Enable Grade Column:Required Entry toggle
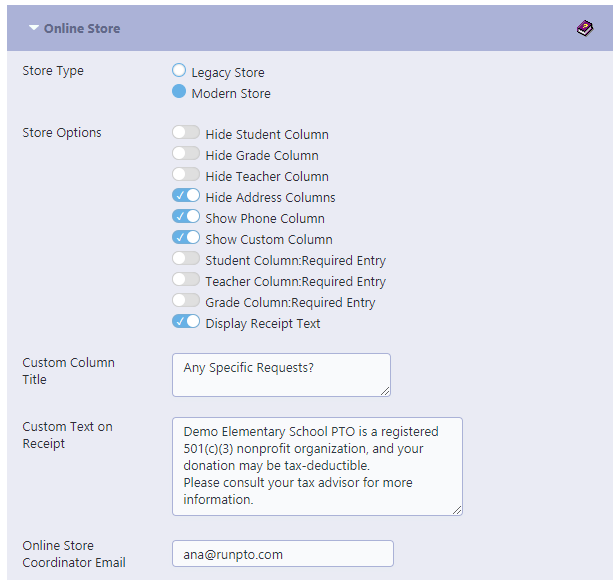Viewport: 615px width, 582px height. pyautogui.click(x=186, y=300)
